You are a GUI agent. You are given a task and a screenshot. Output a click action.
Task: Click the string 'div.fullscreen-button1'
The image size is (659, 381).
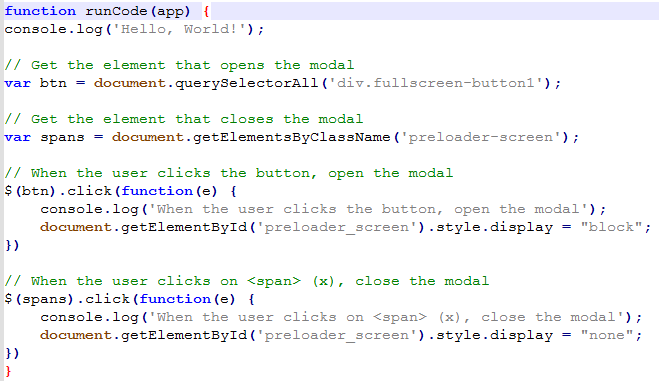435,83
